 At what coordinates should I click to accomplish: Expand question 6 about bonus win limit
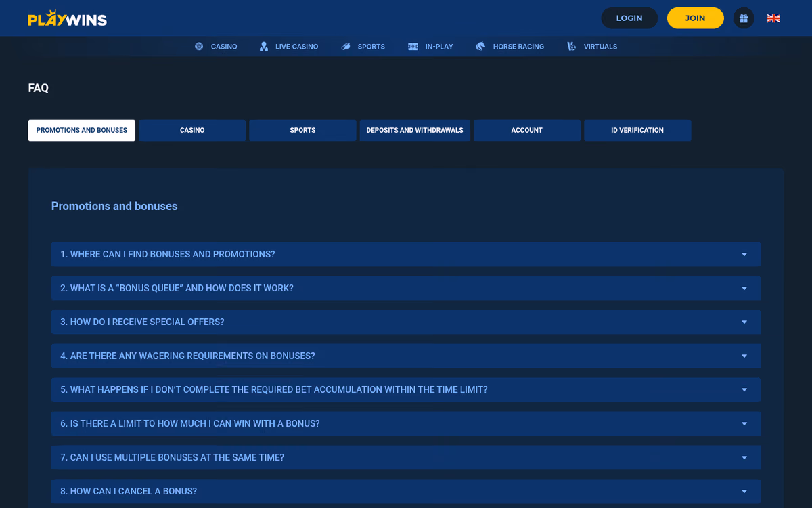pos(406,423)
